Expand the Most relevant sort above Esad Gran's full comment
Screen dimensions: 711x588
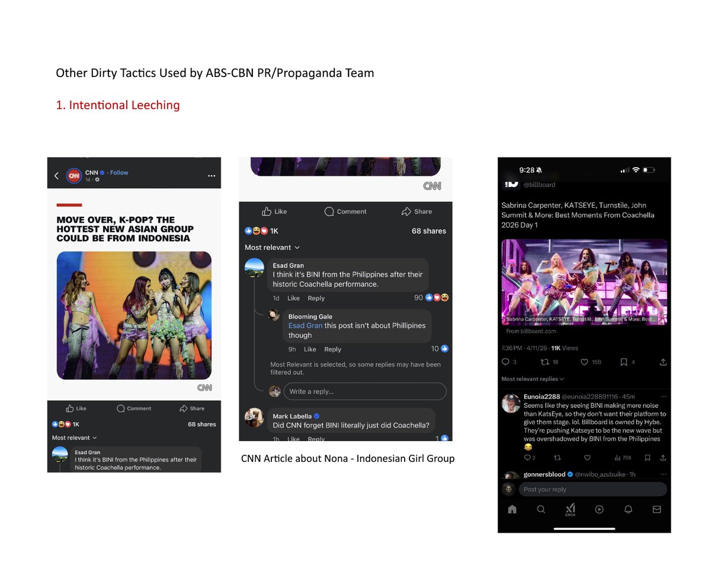pos(273,248)
